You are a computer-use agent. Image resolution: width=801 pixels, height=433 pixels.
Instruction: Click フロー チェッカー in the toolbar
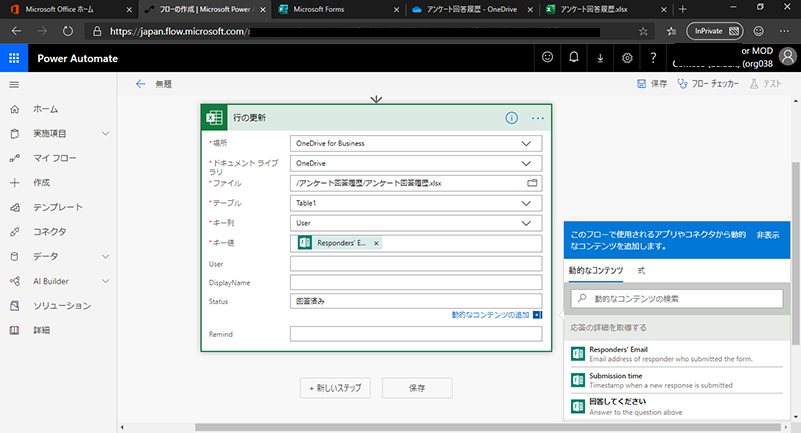coord(708,84)
